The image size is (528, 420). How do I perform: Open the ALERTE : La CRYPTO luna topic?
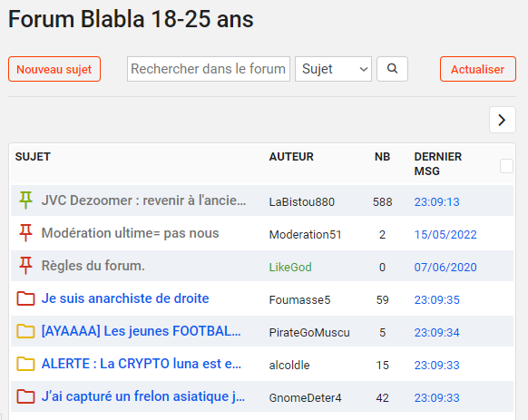click(142, 364)
